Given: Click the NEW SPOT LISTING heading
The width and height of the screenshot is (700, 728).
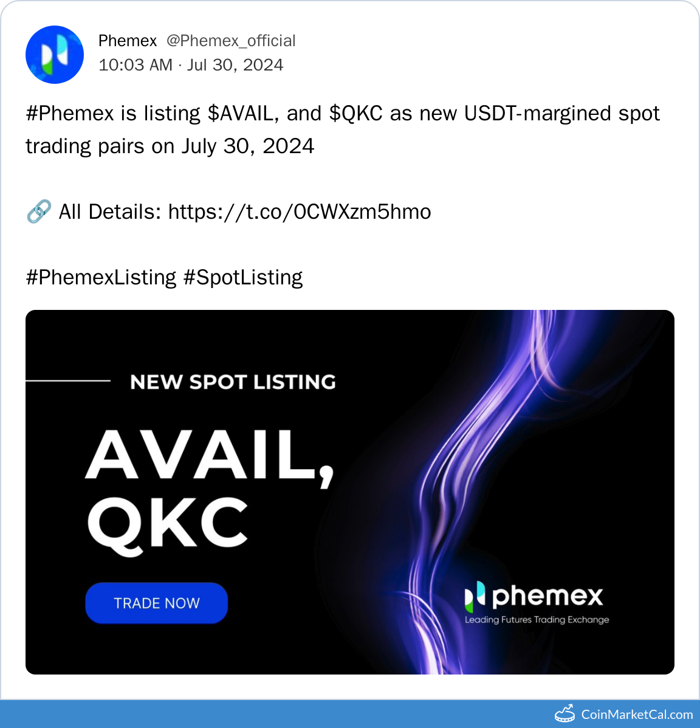Looking at the screenshot, I should 233,382.
